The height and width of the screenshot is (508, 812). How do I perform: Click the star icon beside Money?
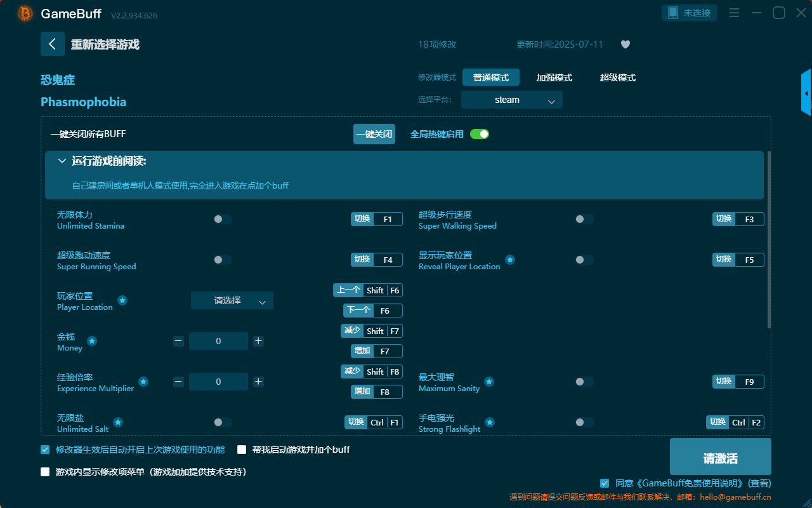tap(91, 341)
